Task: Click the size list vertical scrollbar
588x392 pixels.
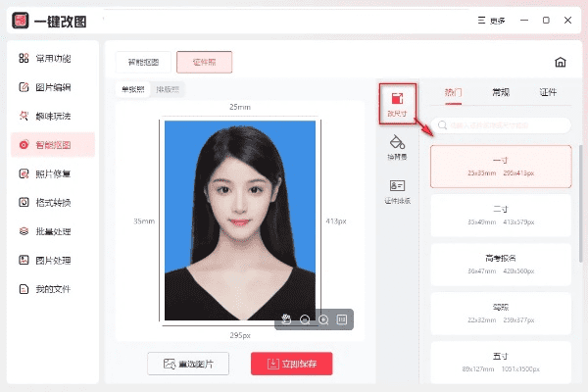Action: pos(580,204)
